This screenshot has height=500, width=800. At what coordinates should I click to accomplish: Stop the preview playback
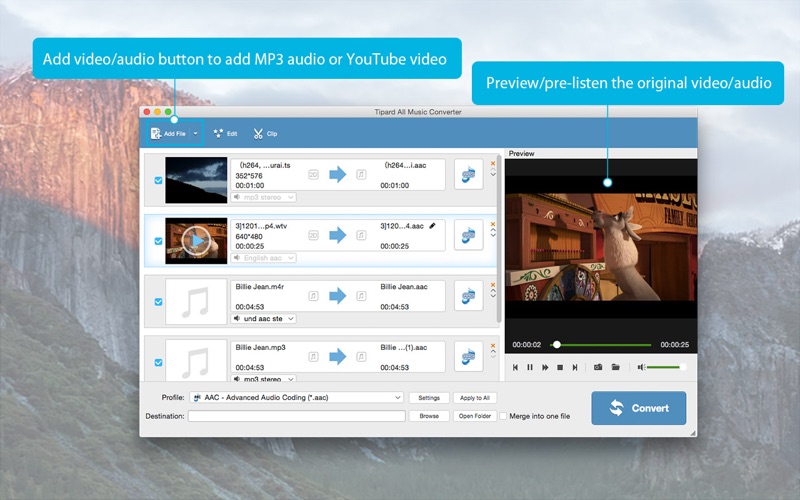[x=560, y=367]
